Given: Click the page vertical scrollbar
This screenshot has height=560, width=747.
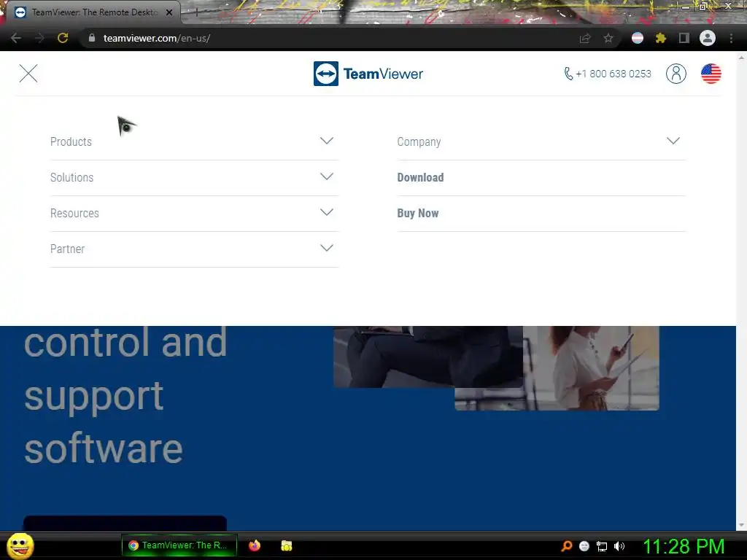Looking at the screenshot, I should (x=741, y=290).
